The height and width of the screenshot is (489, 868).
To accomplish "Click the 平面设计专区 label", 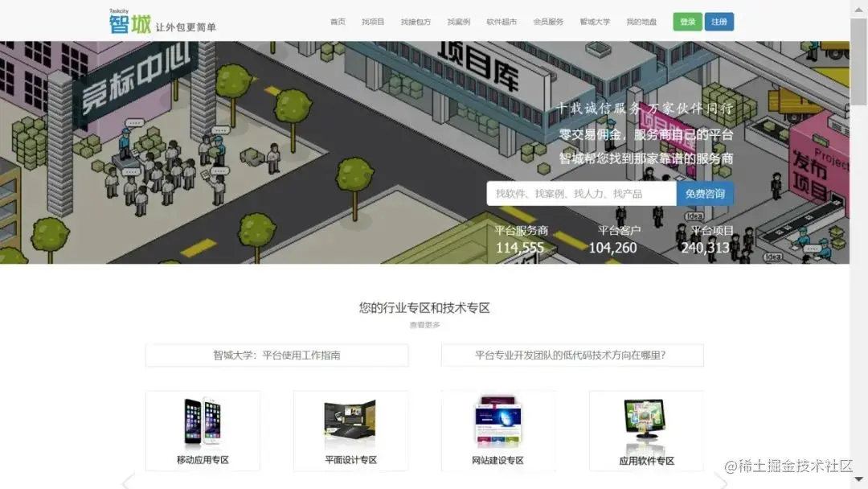I will (x=350, y=460).
